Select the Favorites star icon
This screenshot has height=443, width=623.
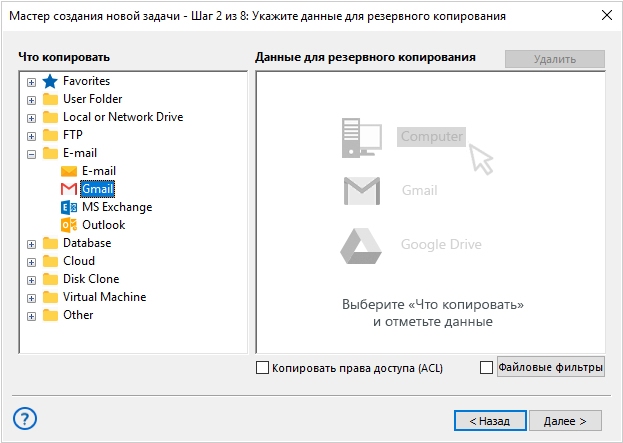tap(50, 81)
